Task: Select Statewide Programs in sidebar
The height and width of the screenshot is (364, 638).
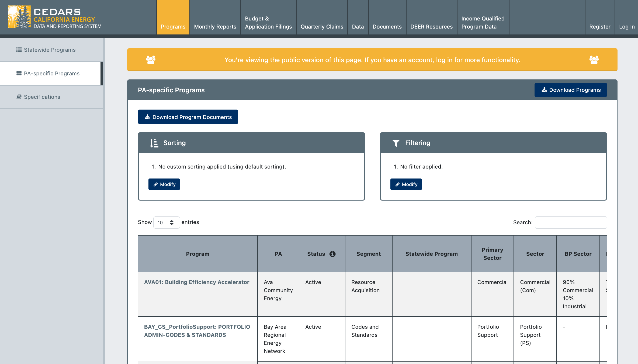Action: 51,50
